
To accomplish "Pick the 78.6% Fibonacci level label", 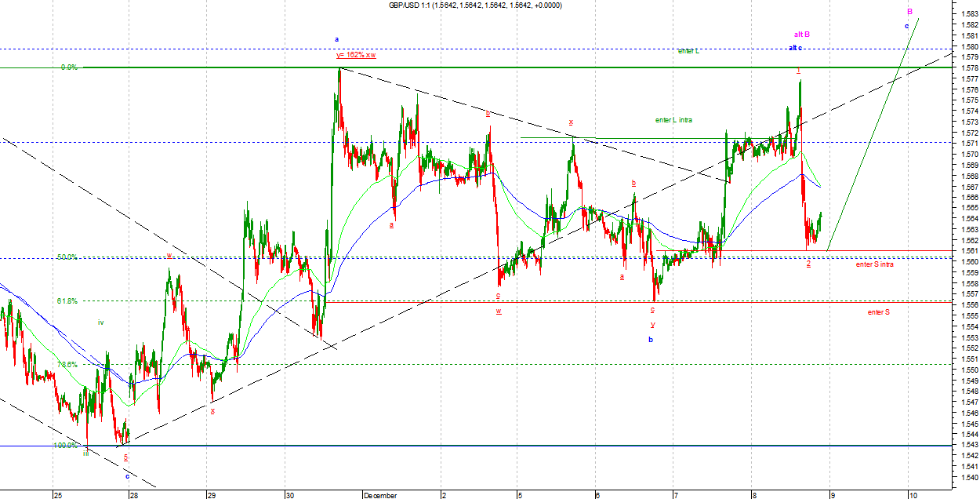I will [x=67, y=365].
